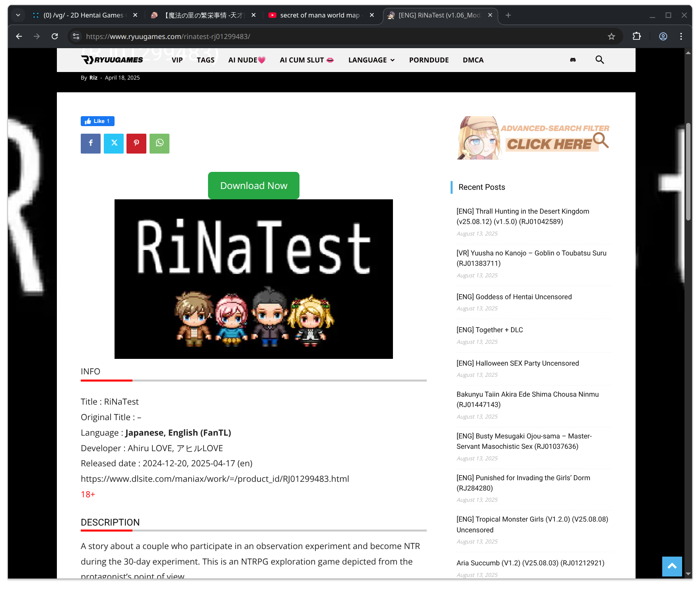The height and width of the screenshot is (594, 700).
Task: Share the post on Pinterest
Action: coord(136,143)
